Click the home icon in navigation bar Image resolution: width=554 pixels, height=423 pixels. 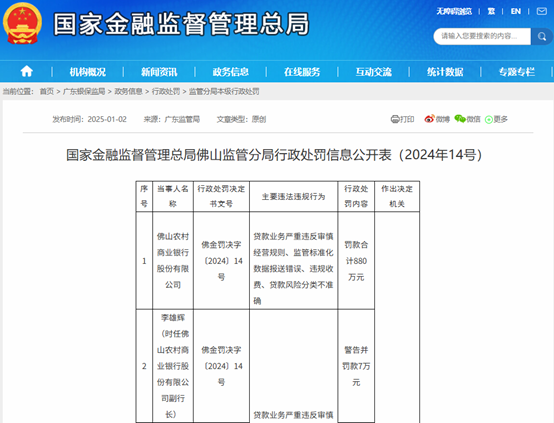click(x=26, y=71)
